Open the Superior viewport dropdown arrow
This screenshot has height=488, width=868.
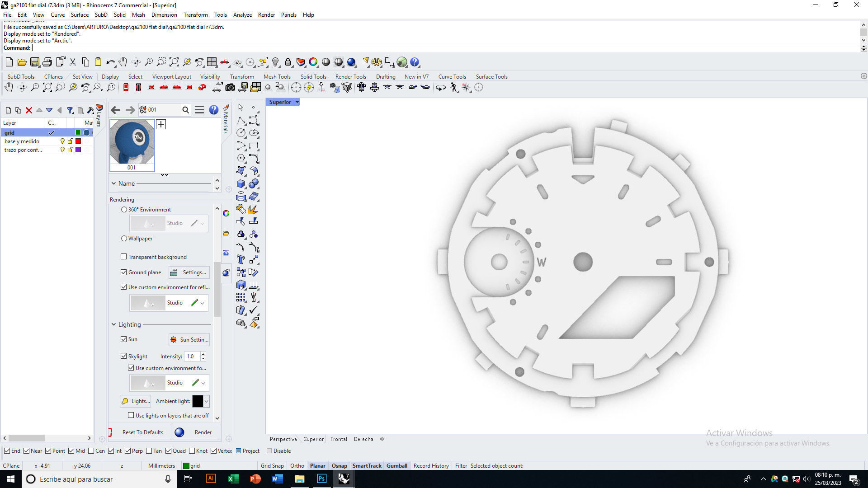[x=297, y=102]
